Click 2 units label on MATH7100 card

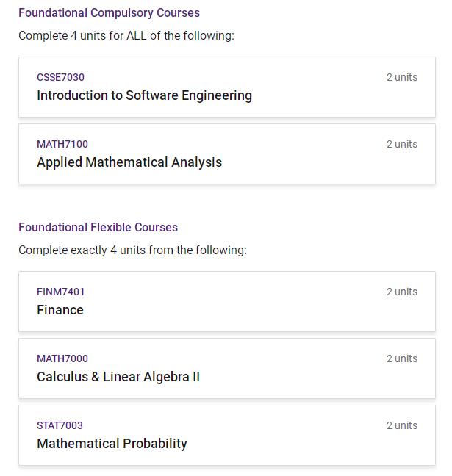[402, 144]
